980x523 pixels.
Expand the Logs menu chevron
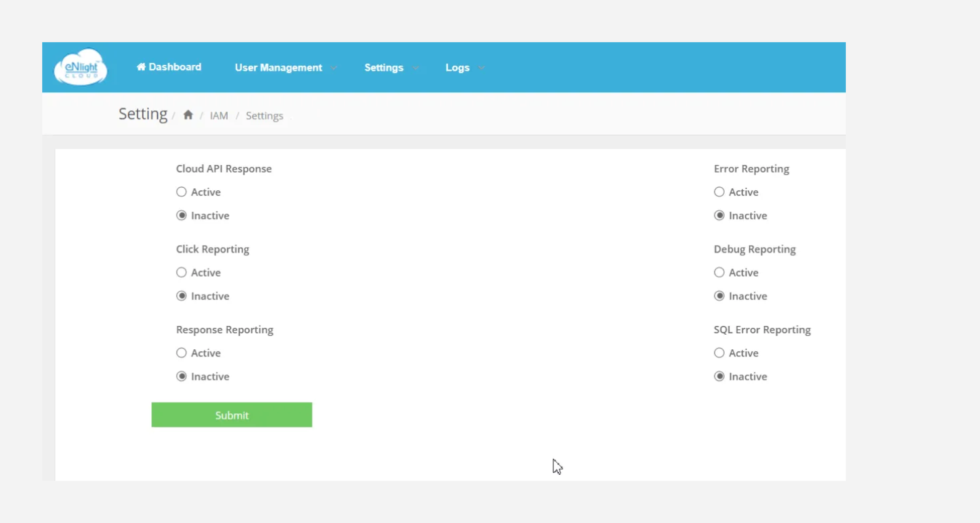[481, 68]
